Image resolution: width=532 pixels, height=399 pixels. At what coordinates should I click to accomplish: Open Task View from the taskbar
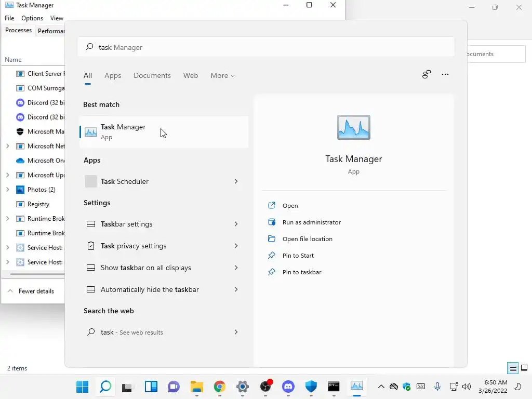click(x=127, y=387)
